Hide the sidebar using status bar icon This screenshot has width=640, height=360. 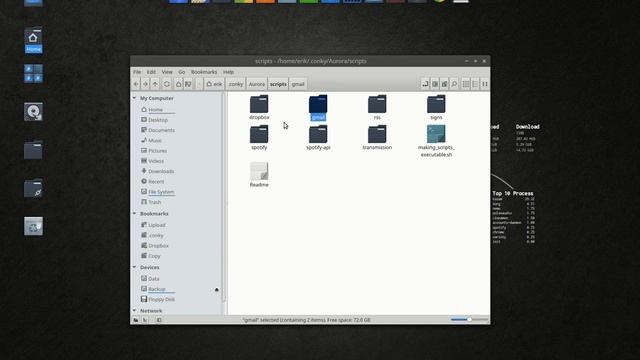click(159, 320)
